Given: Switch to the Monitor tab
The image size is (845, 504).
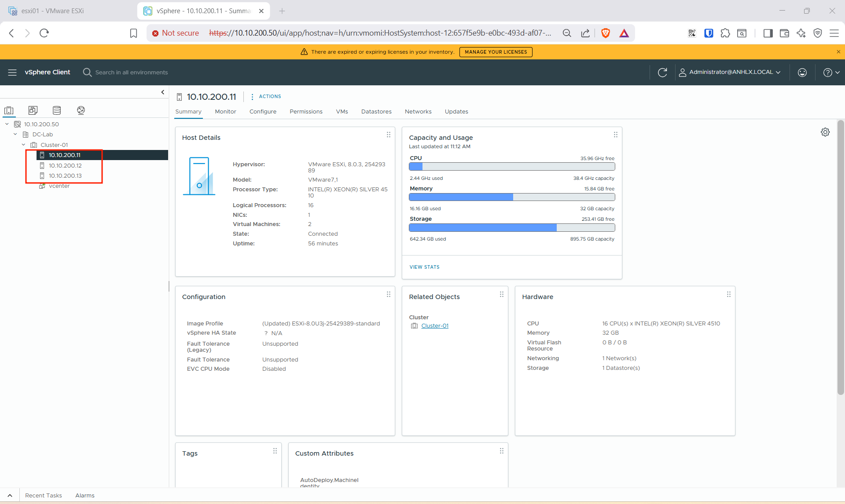Looking at the screenshot, I should point(225,112).
